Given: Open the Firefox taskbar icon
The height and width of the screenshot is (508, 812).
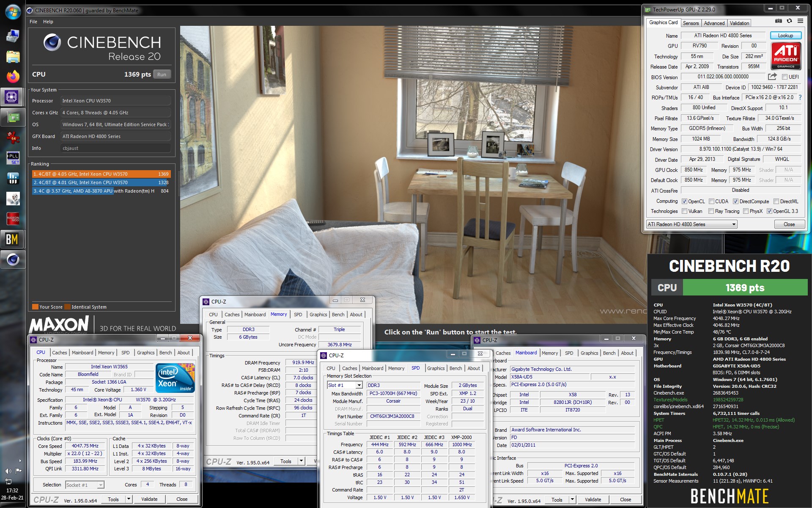Looking at the screenshot, I should 13,77.
